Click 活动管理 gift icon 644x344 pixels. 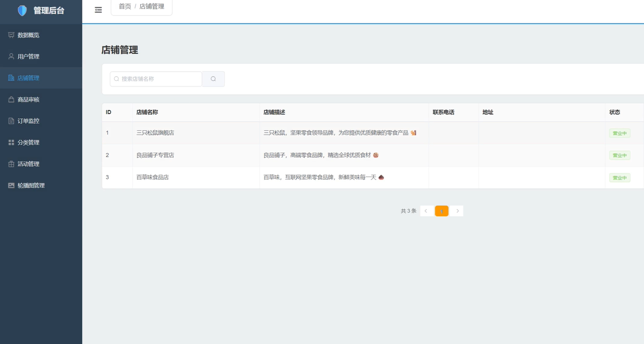(11, 164)
